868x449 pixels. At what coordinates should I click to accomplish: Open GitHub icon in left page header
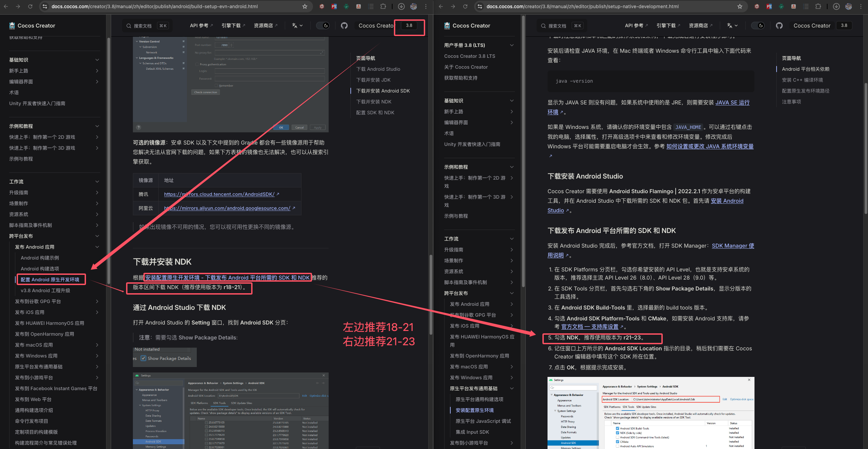point(344,26)
